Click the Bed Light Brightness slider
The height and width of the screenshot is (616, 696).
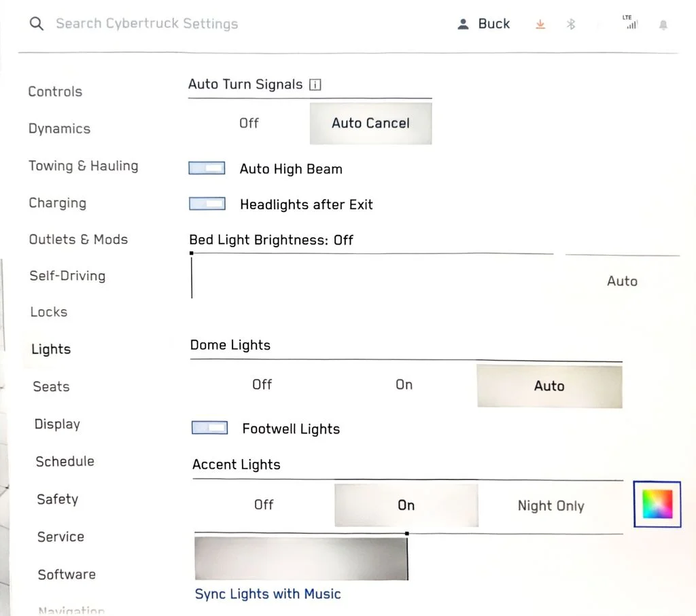click(x=372, y=276)
